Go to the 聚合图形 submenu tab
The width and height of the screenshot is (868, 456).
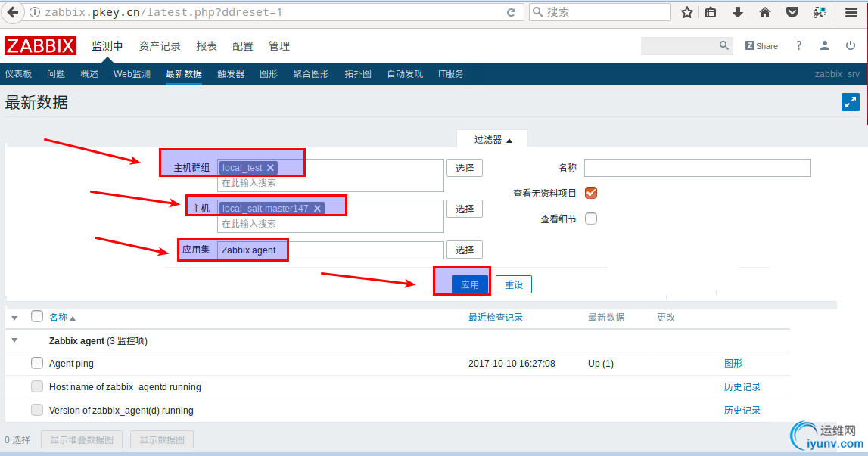(311, 73)
